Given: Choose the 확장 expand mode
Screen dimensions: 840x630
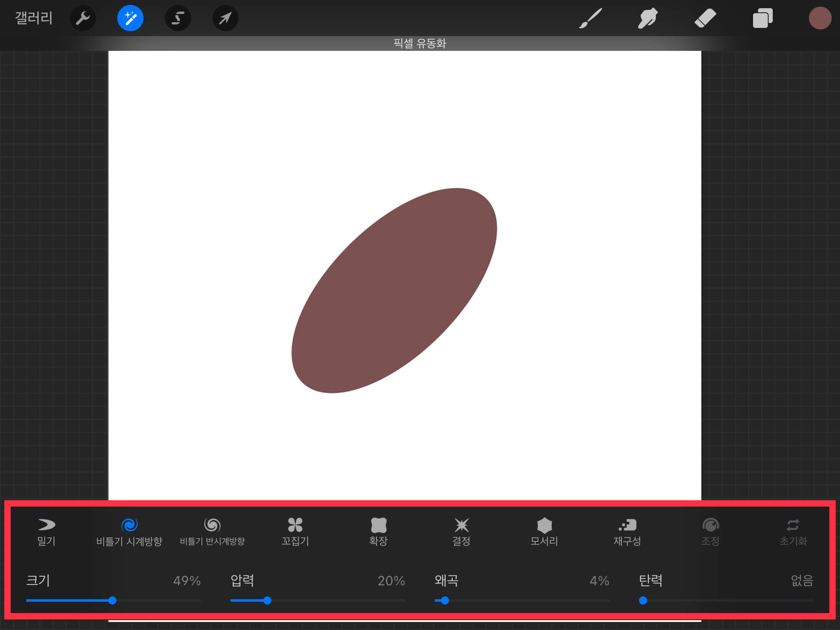Looking at the screenshot, I should pos(378,532).
